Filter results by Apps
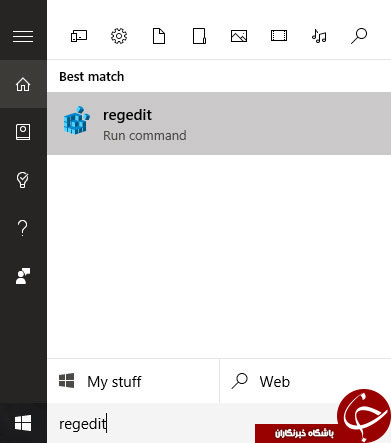 pyautogui.click(x=79, y=36)
